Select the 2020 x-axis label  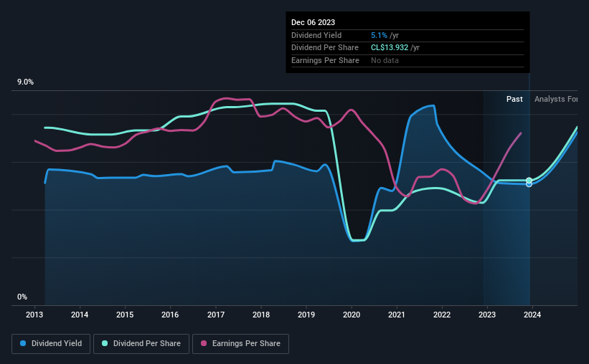[x=352, y=315]
